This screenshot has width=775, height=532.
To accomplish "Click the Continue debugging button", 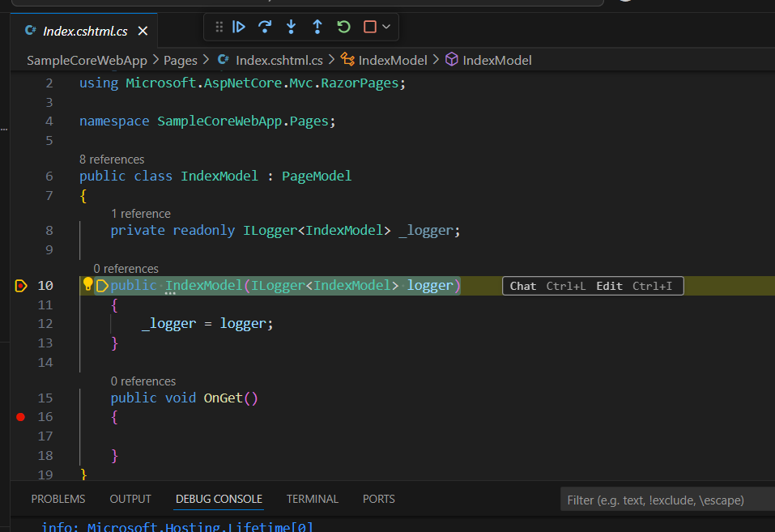I will click(239, 27).
